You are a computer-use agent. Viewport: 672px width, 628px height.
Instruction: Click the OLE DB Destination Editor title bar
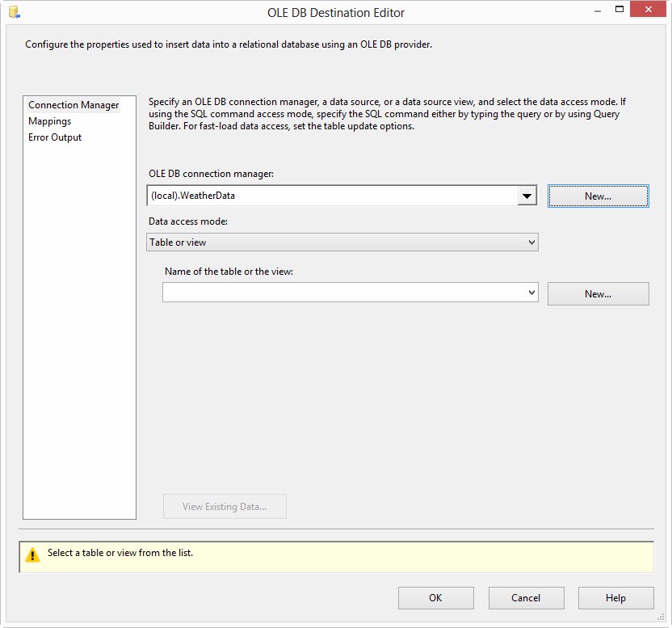point(336,13)
